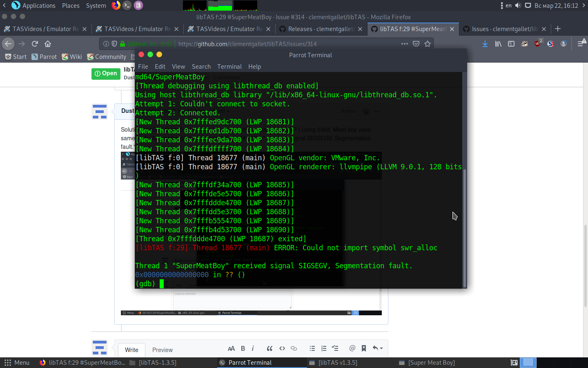Select the Preview tab in comment box
The width and height of the screenshot is (588, 368).
coord(163,350)
